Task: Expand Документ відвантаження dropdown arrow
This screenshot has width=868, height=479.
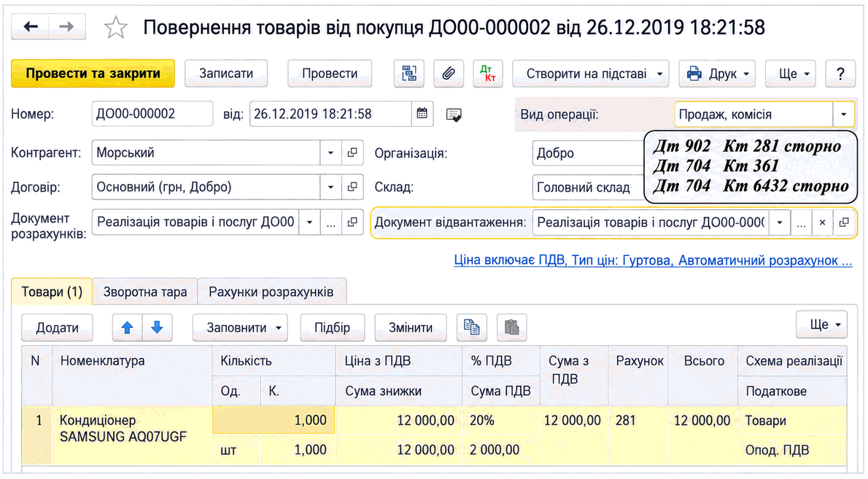Action: coord(780,222)
